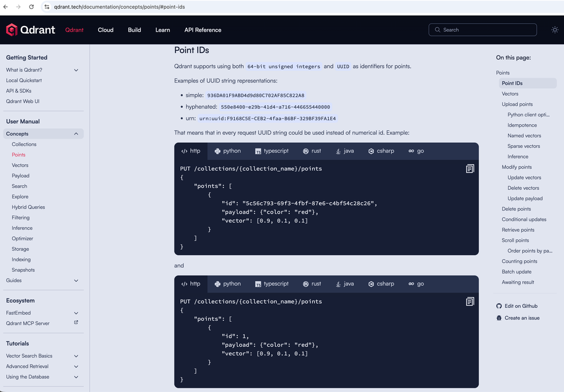Jump to Upload points in page outline
This screenshot has width=564, height=392.
[x=517, y=104]
